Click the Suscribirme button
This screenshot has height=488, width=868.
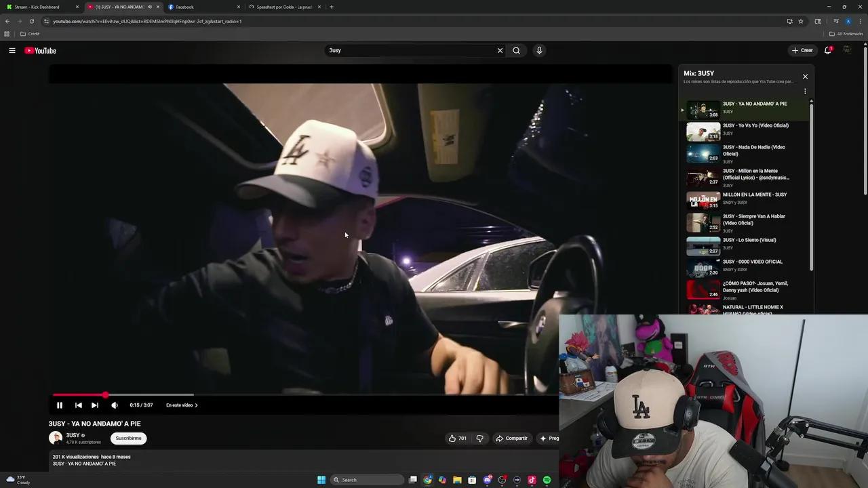coord(128,438)
